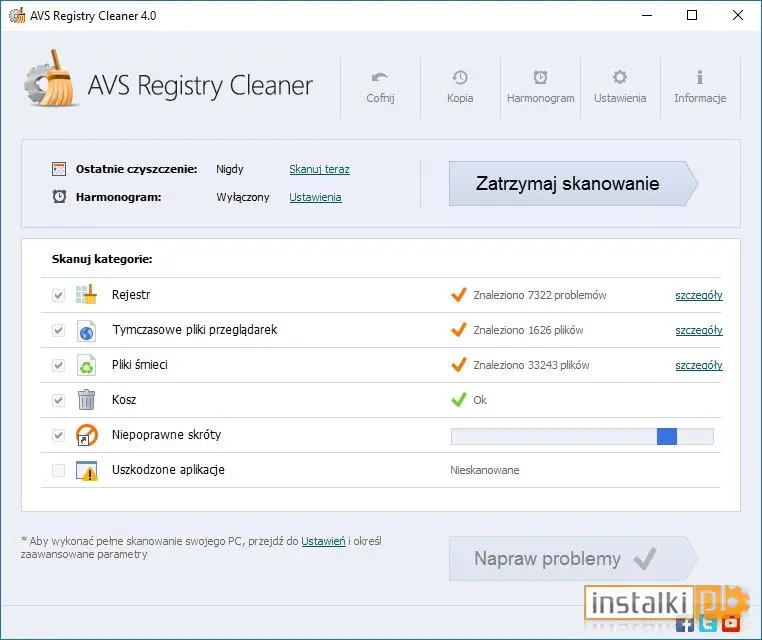Click the Kosz trash bin icon

[87, 399]
